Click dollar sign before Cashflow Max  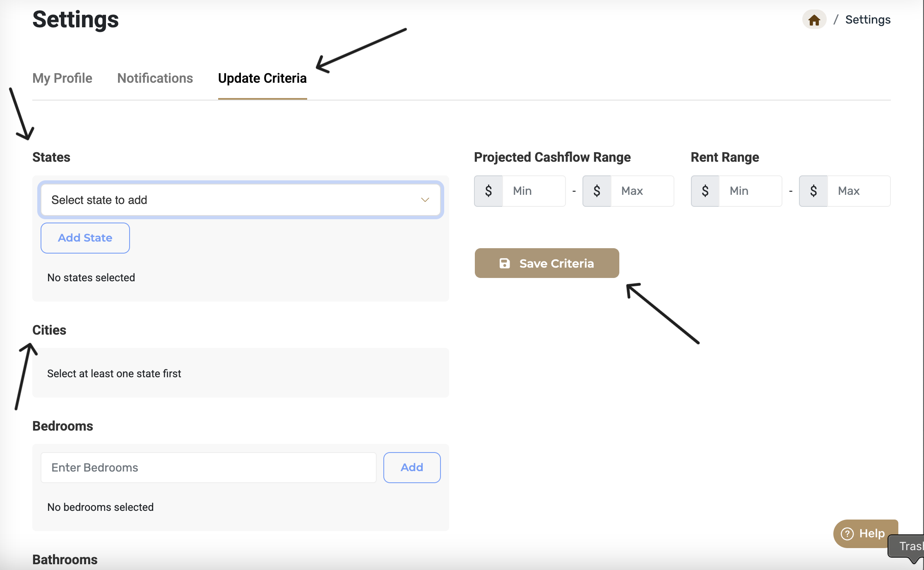[x=597, y=191]
